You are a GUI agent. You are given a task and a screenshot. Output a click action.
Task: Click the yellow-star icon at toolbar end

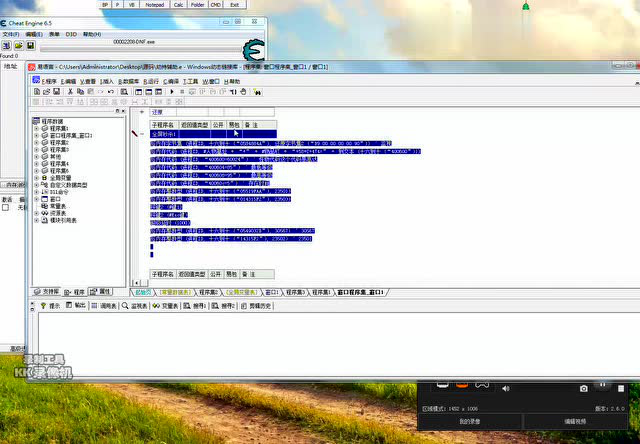click(257, 92)
